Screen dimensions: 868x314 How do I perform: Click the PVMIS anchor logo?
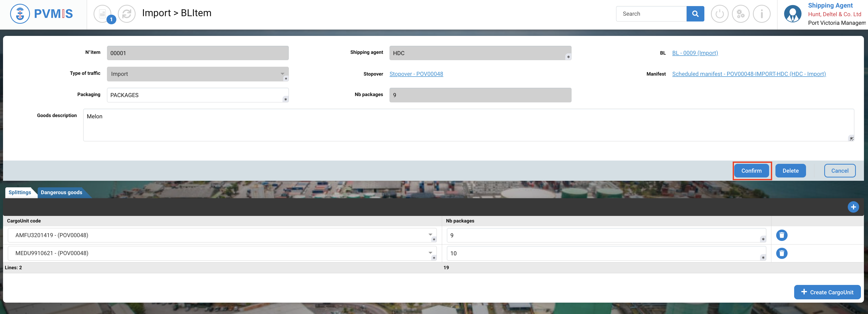pos(20,14)
